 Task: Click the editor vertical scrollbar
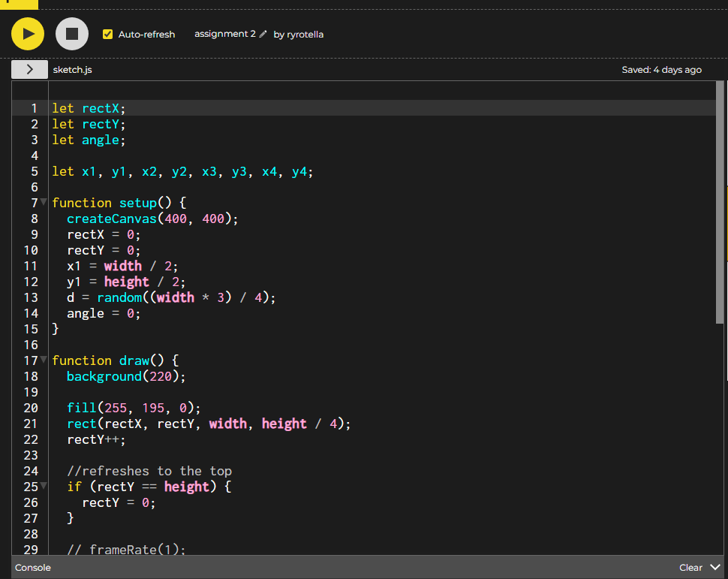721,203
